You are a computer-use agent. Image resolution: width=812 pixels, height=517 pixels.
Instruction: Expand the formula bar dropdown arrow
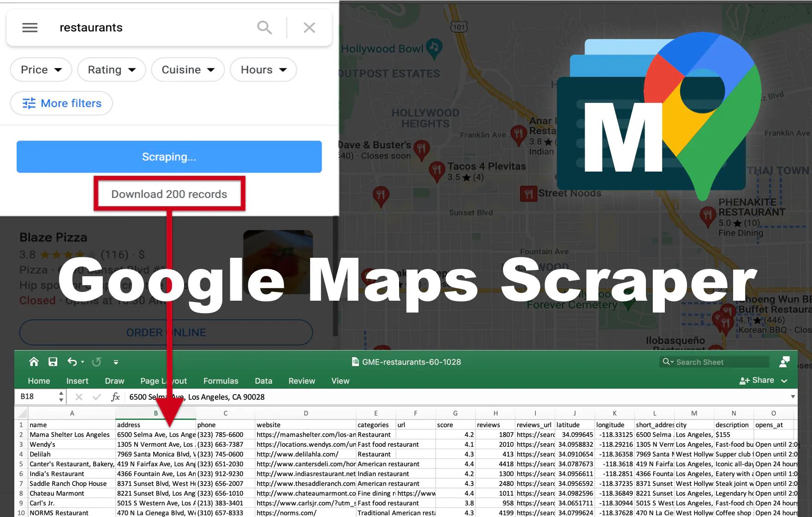(x=793, y=397)
